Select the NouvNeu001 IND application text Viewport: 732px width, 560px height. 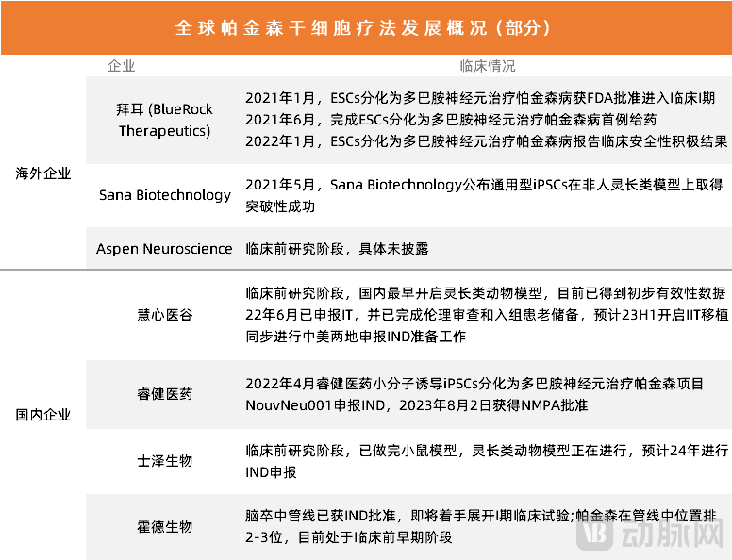tap(415, 405)
